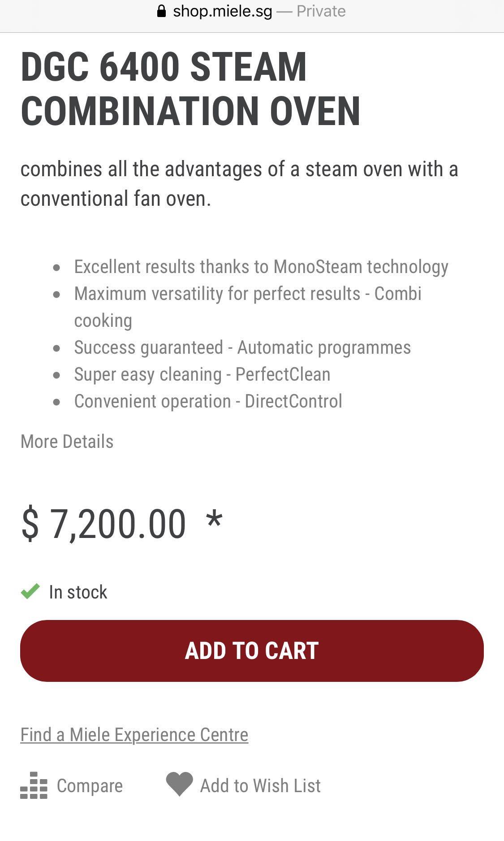Click the DirectControl bullet point
The width and height of the screenshot is (504, 841).
(208, 401)
